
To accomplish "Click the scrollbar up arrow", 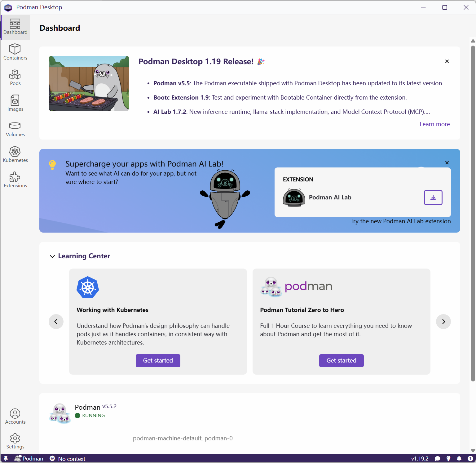I will pos(473,41).
